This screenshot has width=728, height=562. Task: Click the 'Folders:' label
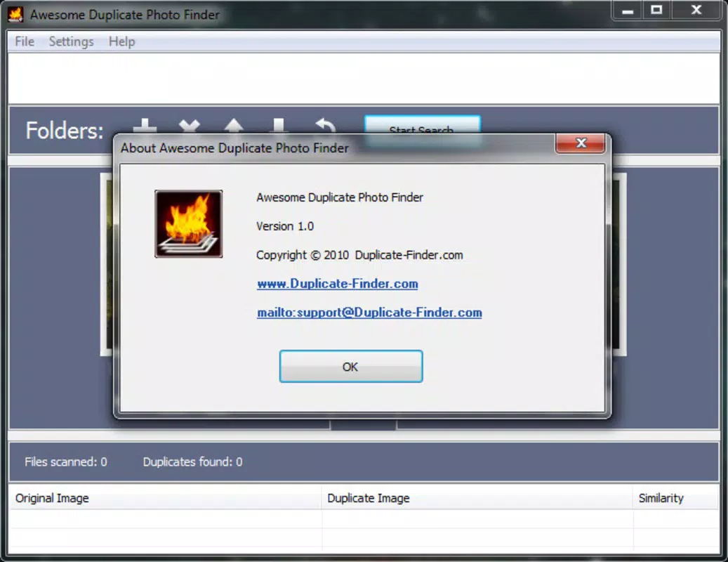coord(65,131)
